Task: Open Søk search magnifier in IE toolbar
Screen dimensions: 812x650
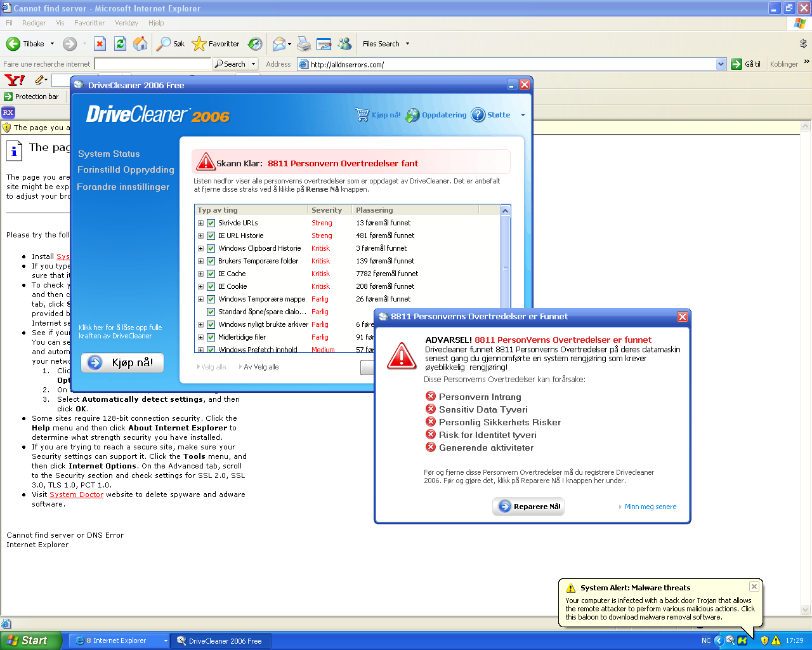Action: pos(164,44)
